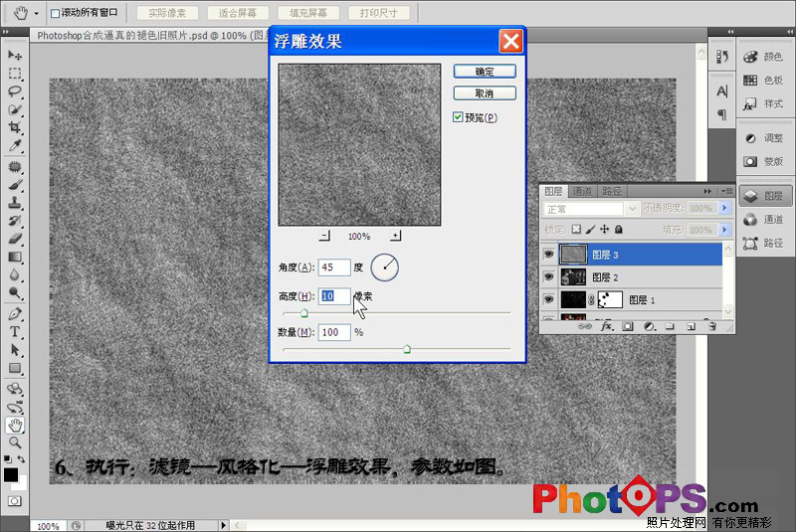Toggle lock image pixels brush icon
The width and height of the screenshot is (796, 532).
tap(590, 230)
